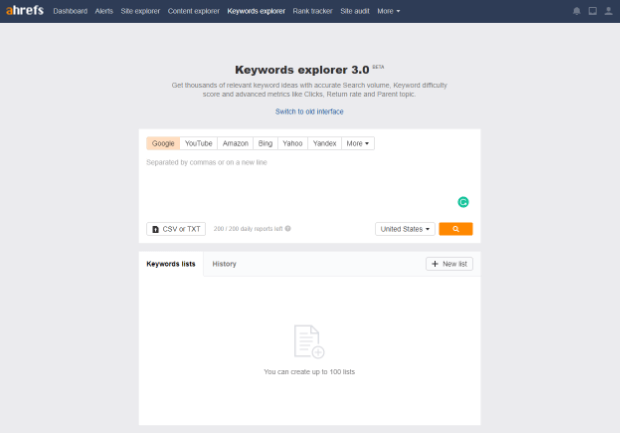Select the Google search engine tab
Viewport: 620px width, 433px height.
163,143
